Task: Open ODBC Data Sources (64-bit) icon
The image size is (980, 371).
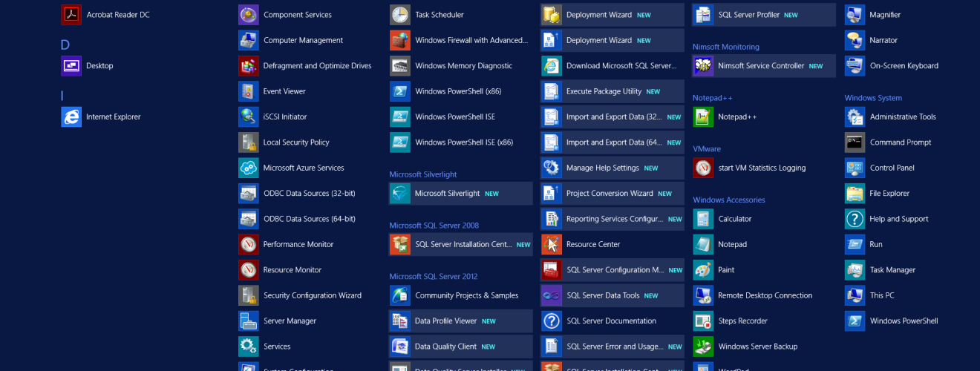Action: (249, 219)
